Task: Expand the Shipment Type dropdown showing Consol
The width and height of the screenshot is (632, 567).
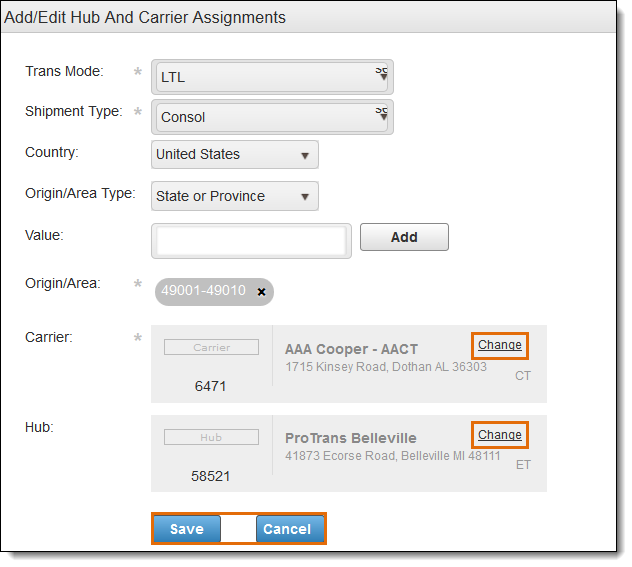Action: [272, 117]
